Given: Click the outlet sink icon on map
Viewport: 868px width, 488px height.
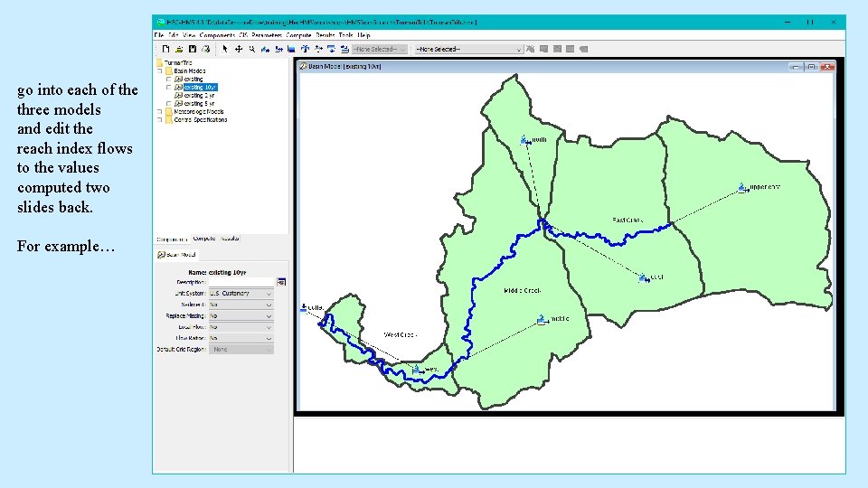Looking at the screenshot, I should 304,307.
